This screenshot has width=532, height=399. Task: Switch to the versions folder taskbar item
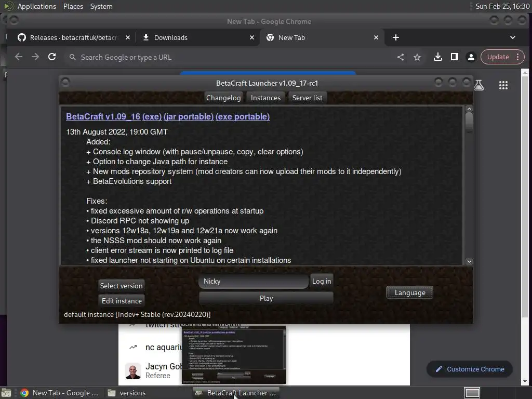click(x=127, y=393)
